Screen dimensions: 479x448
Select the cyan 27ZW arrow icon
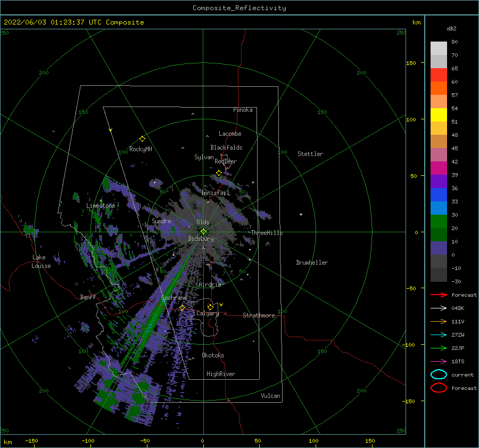tap(439, 335)
